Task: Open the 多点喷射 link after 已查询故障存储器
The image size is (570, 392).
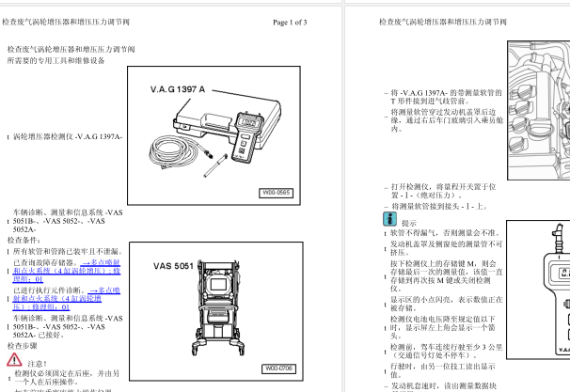Action: coord(66,271)
